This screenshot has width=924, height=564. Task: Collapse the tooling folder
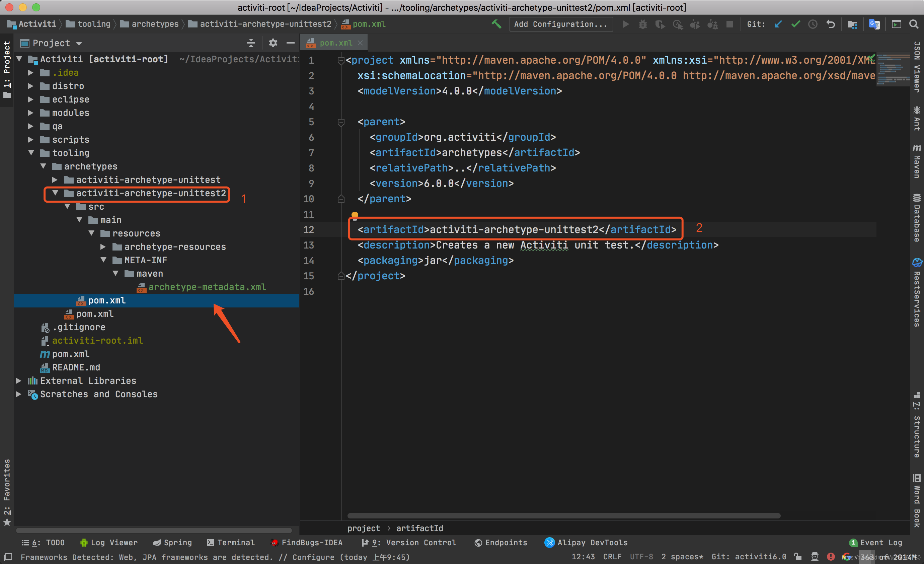tap(31, 153)
